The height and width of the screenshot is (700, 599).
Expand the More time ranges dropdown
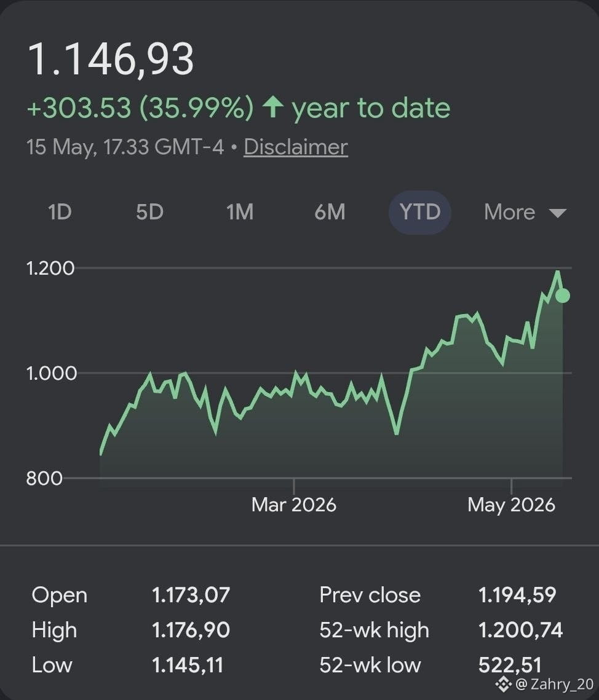525,212
